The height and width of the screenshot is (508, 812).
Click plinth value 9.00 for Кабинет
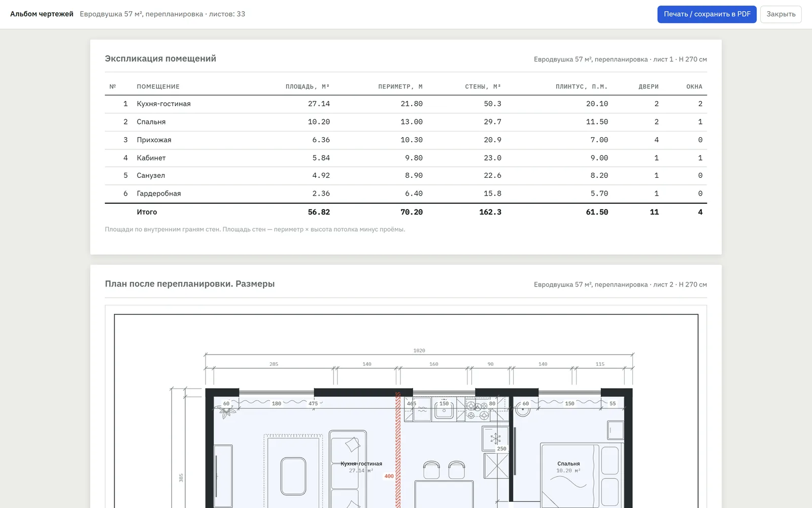599,158
